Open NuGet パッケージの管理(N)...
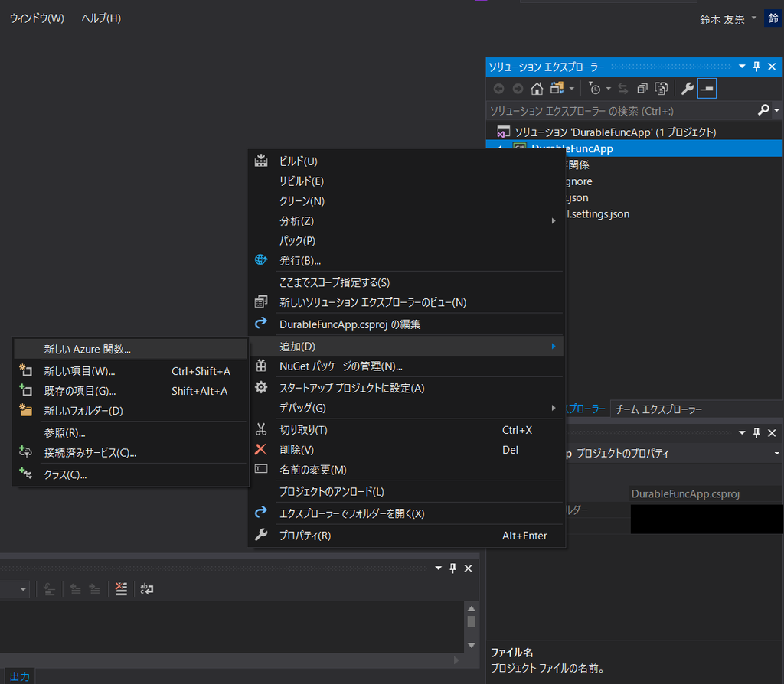Viewport: 784px width, 684px height. tap(407, 366)
